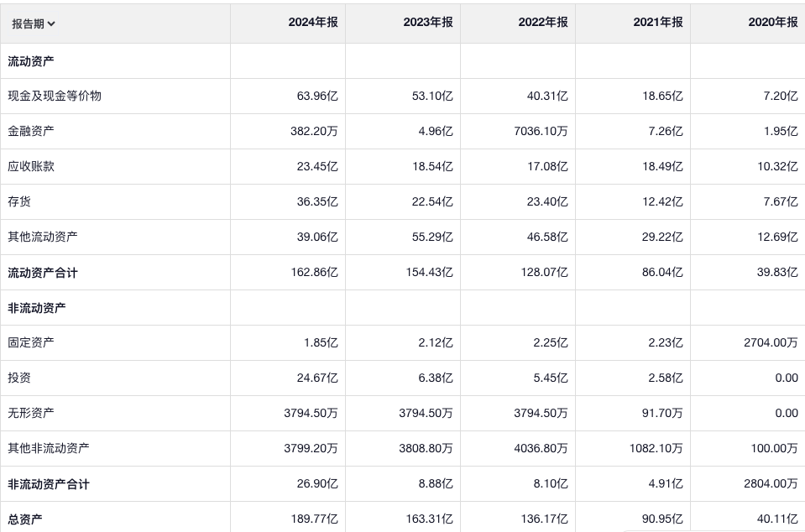Click the 非流动资产 section heading
Image resolution: width=805 pixels, height=532 pixels.
click(37, 308)
